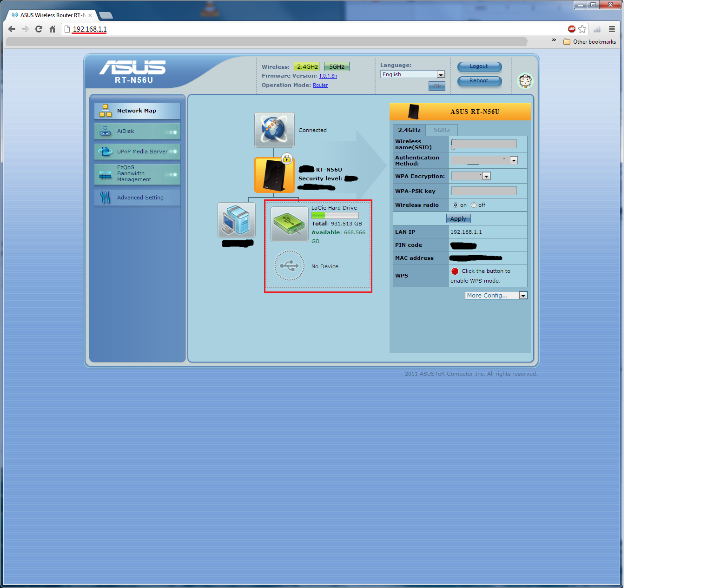Bookmark this page with the star icon
714x588 pixels.
(x=582, y=29)
